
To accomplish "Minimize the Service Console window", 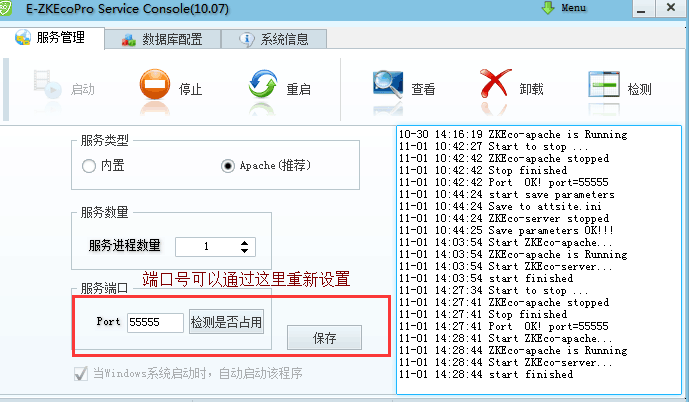I will pos(641,9).
